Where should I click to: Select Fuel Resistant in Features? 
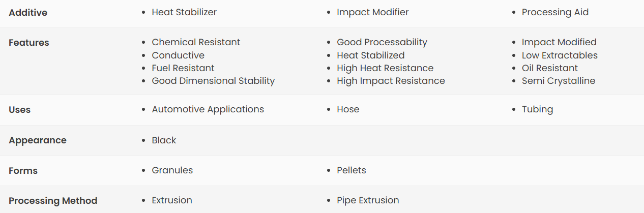(x=183, y=68)
